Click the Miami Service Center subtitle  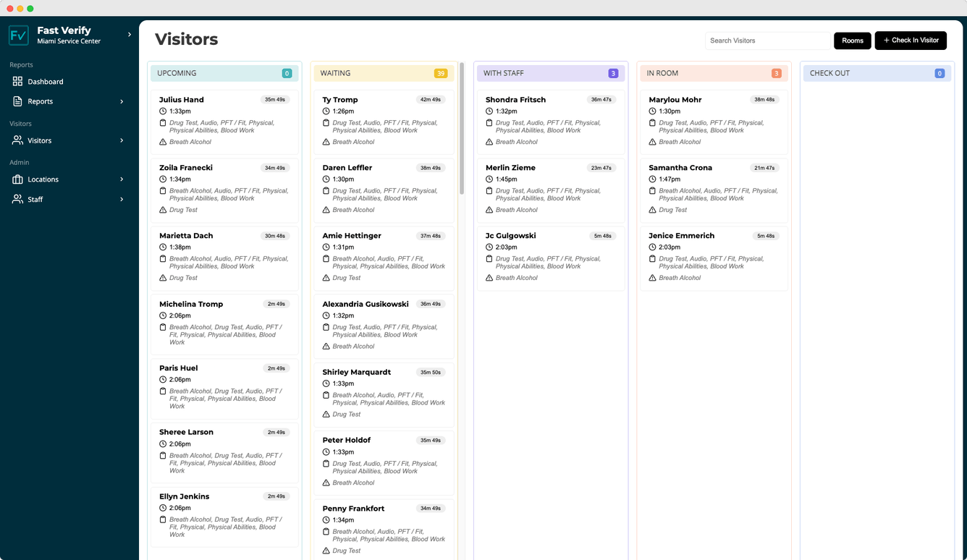click(x=69, y=41)
